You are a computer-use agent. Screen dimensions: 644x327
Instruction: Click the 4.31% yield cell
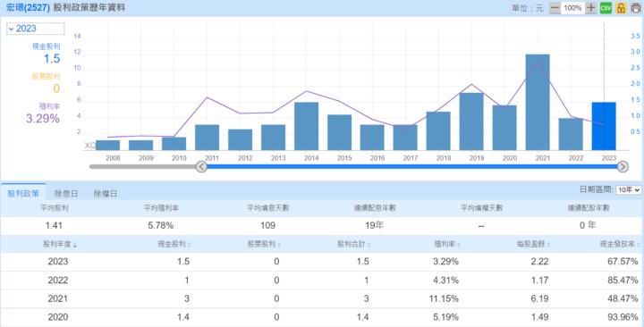pyautogui.click(x=445, y=281)
